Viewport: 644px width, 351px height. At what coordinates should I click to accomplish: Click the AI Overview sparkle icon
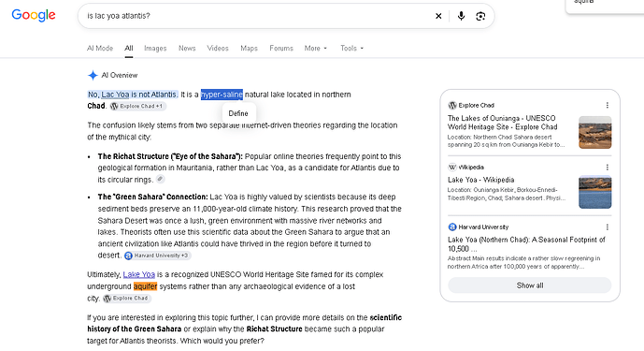tap(93, 75)
